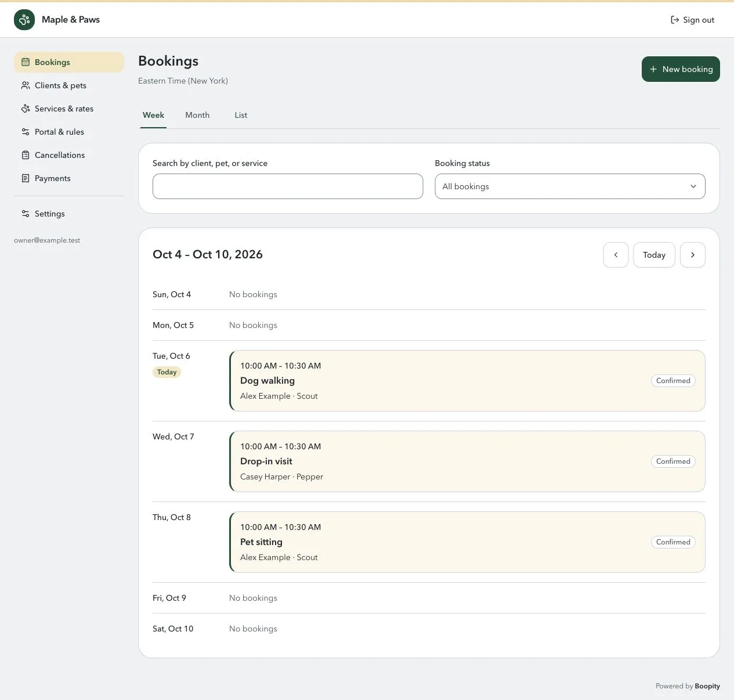The height and width of the screenshot is (700, 734).
Task: Follow the Boopity link in the footer
Action: pyautogui.click(x=707, y=686)
